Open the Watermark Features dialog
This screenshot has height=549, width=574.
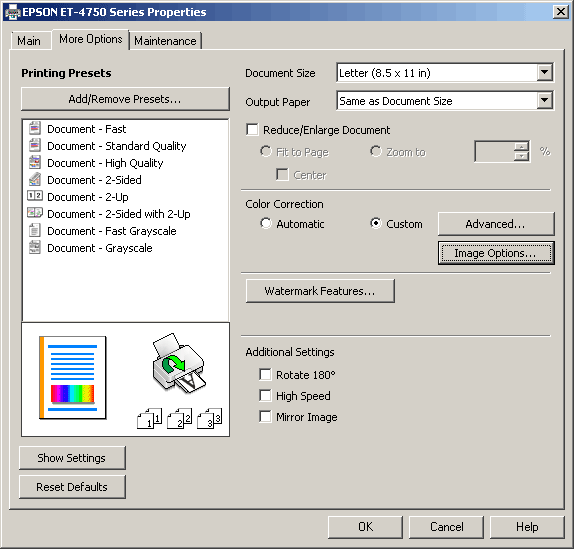click(320, 291)
